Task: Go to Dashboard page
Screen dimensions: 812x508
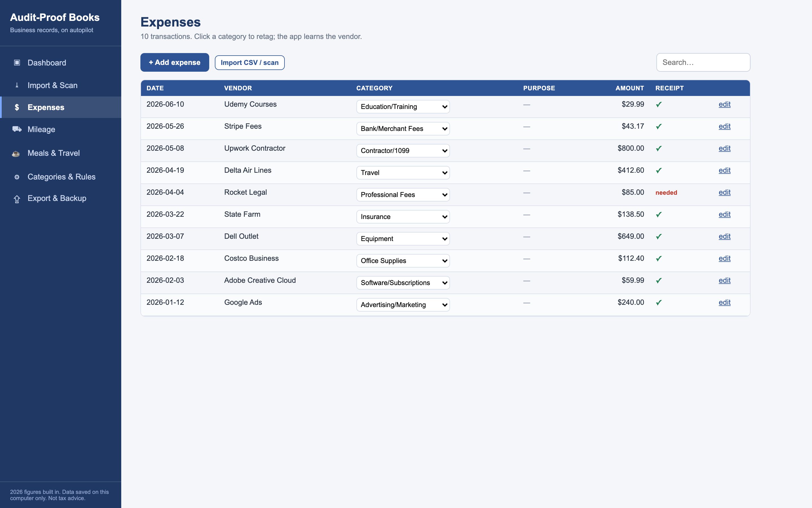Action: (x=60, y=62)
